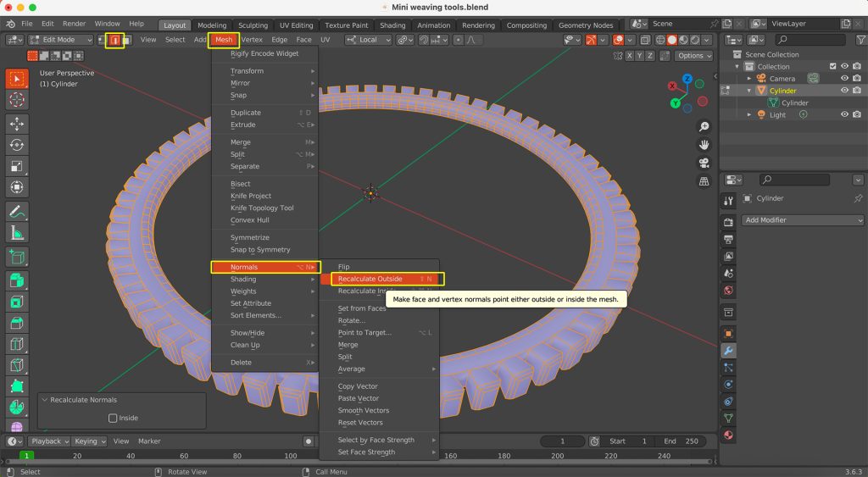Image resolution: width=868 pixels, height=477 pixels.
Task: Check the Inside checkbox in Recalculate Normals
Action: (x=113, y=419)
